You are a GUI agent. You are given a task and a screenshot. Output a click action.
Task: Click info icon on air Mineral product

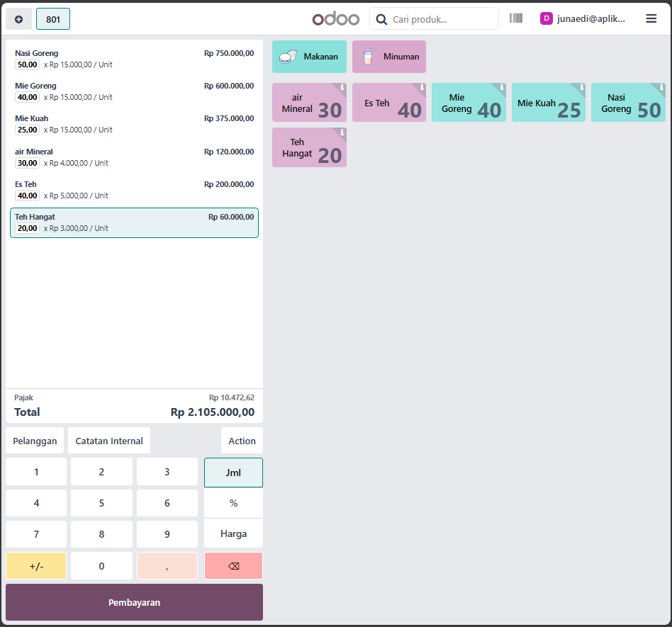click(342, 87)
